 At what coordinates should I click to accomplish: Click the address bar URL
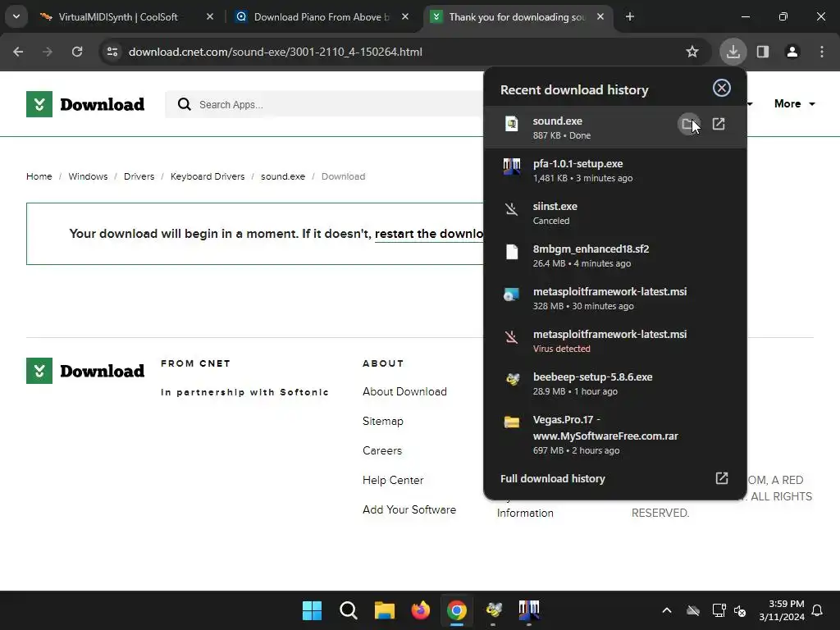[276, 52]
